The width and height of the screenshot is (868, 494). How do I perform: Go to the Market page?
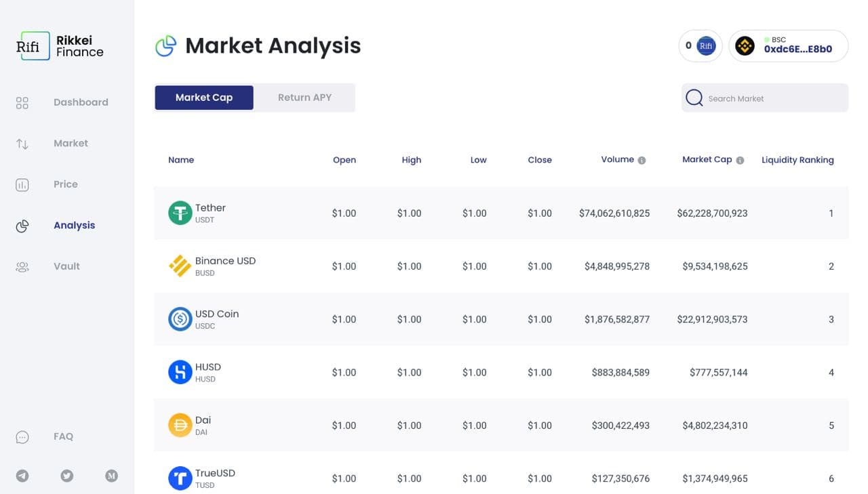click(71, 143)
